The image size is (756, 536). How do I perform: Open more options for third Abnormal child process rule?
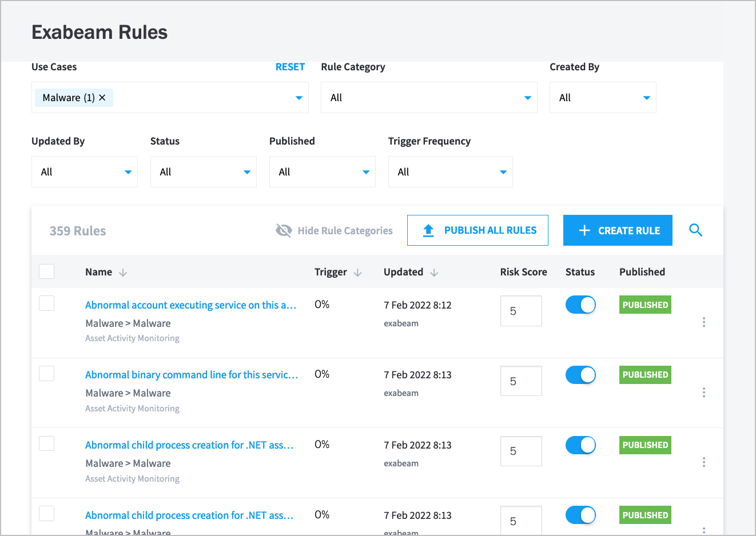[704, 462]
